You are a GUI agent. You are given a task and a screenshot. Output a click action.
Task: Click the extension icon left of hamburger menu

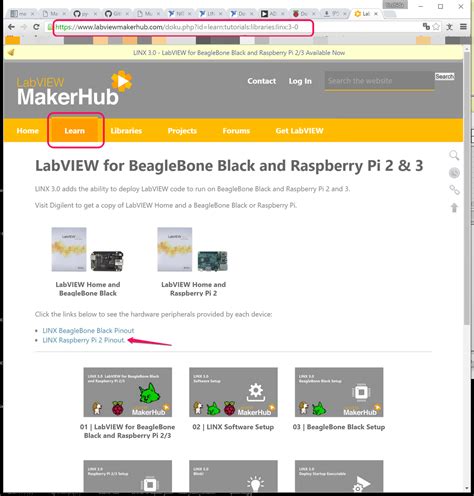pyautogui.click(x=450, y=27)
